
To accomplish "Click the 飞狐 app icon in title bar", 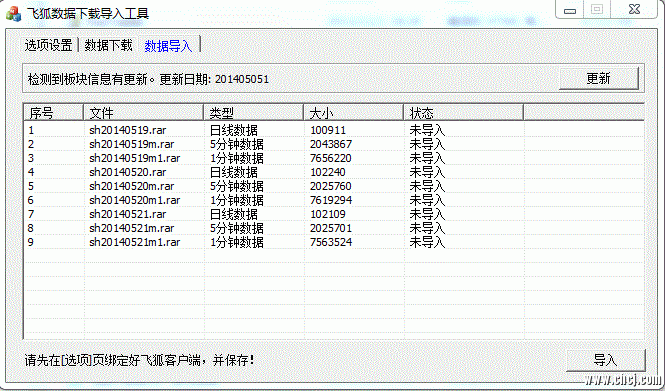I will tap(13, 14).
